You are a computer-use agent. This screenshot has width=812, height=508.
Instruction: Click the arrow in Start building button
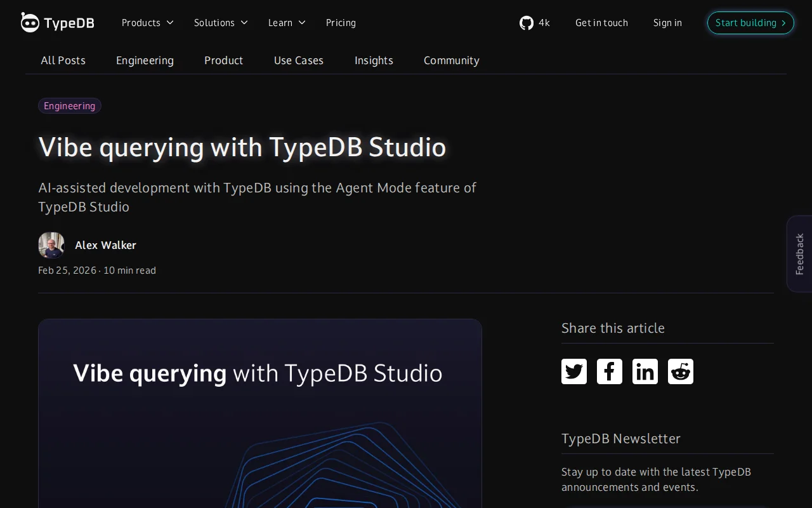click(x=783, y=23)
